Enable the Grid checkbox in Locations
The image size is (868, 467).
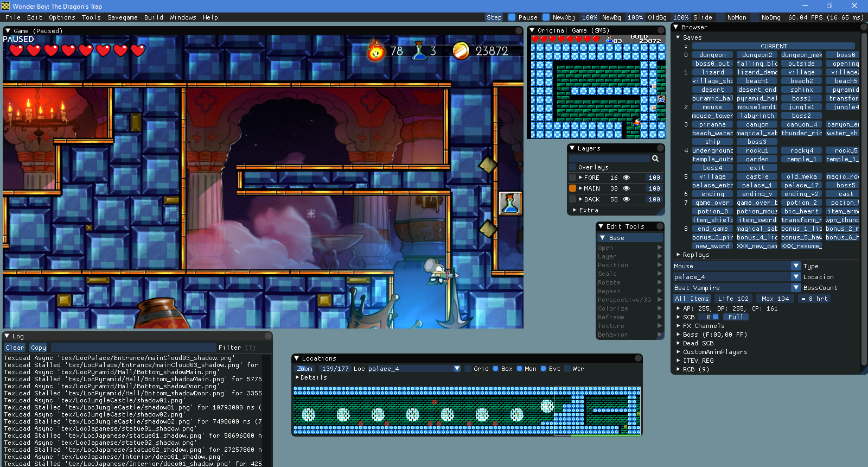468,369
